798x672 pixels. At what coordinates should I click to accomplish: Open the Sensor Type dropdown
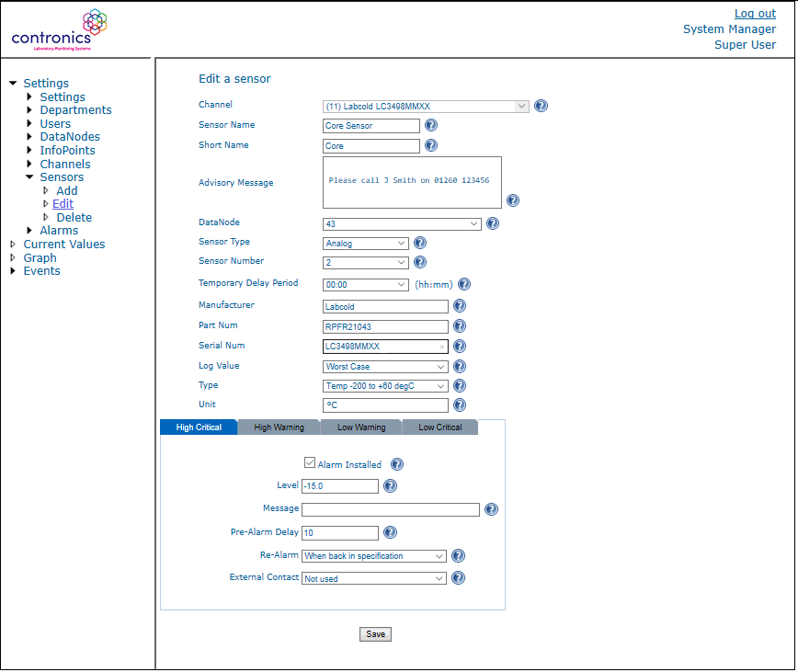366,244
